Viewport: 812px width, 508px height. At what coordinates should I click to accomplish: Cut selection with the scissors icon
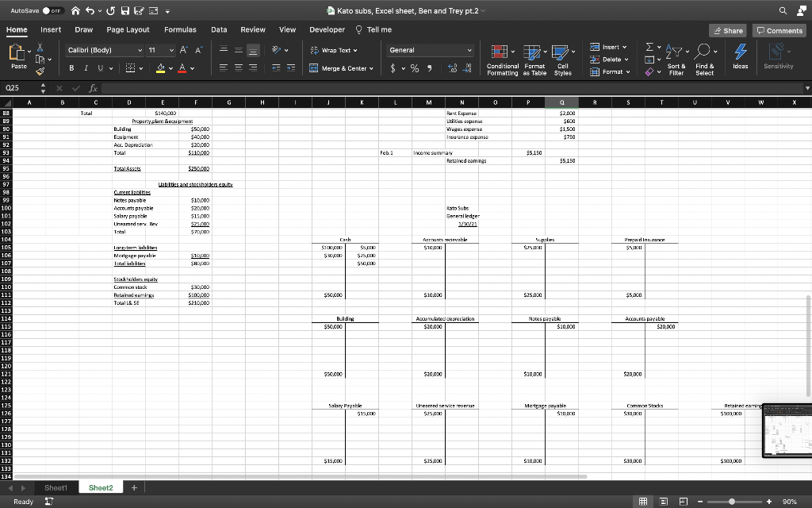tap(40, 48)
